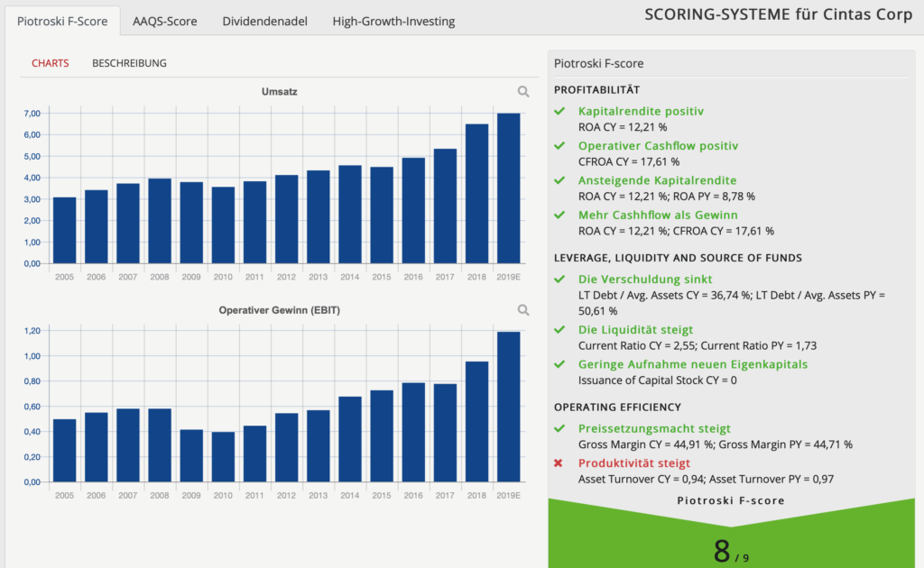The image size is (924, 568).
Task: Click the checkmark beside Preissetzungsmacht steigt
Action: click(x=559, y=429)
